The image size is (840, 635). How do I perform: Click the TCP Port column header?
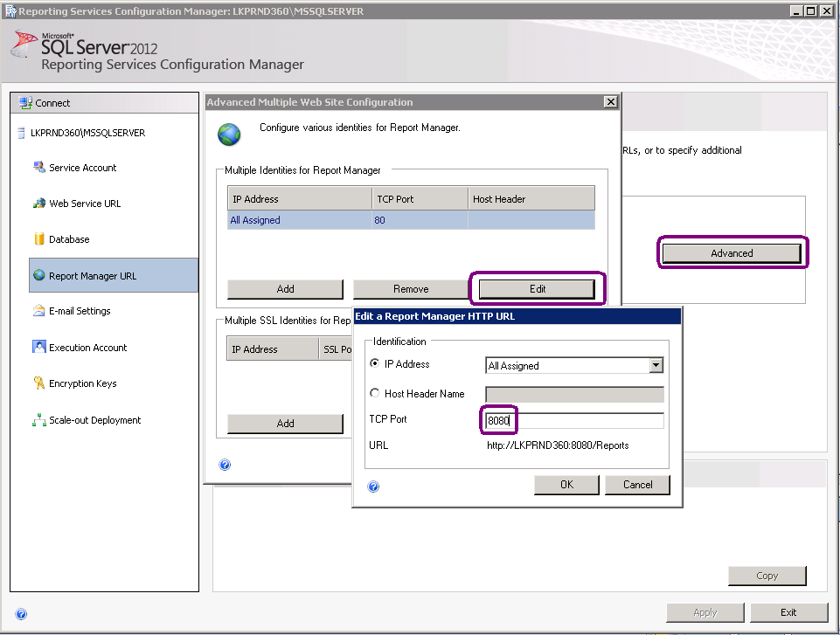(420, 199)
